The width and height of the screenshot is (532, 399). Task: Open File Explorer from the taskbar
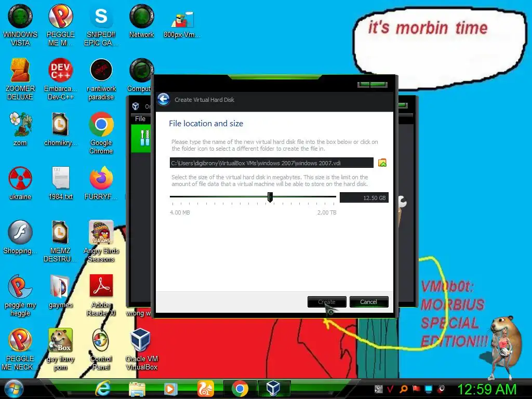point(137,389)
